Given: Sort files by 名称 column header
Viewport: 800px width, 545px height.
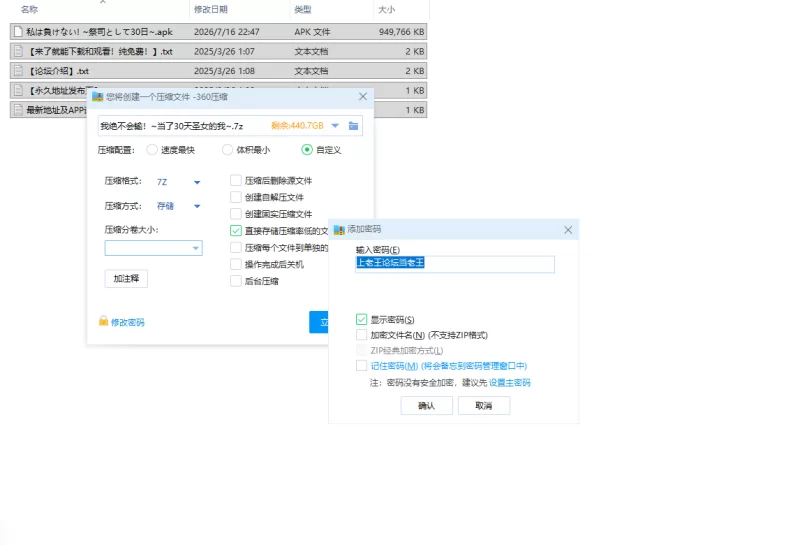Looking at the screenshot, I should pyautogui.click(x=30, y=9).
